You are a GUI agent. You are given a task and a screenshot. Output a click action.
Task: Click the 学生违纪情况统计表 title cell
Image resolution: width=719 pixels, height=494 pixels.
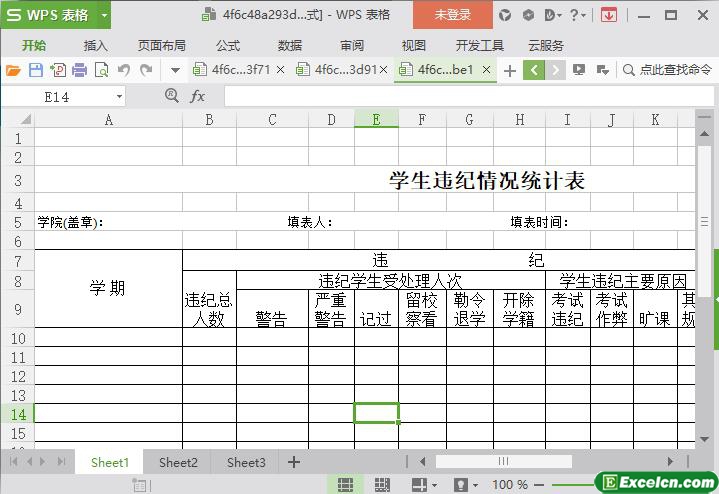487,180
